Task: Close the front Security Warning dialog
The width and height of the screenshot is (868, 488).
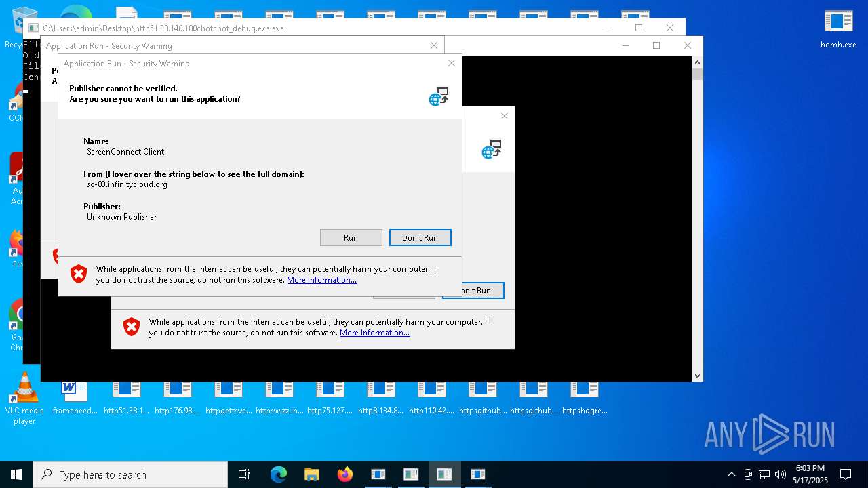Action: click(451, 63)
